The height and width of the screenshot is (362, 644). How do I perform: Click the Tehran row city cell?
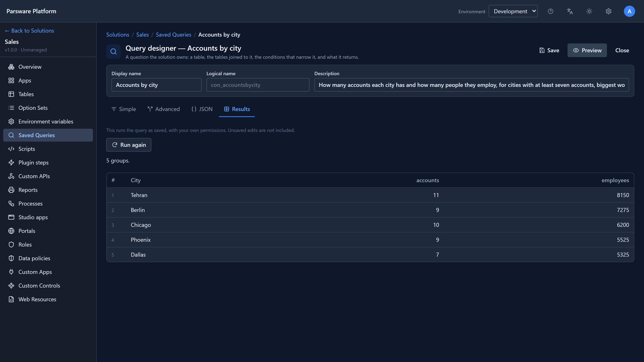139,195
